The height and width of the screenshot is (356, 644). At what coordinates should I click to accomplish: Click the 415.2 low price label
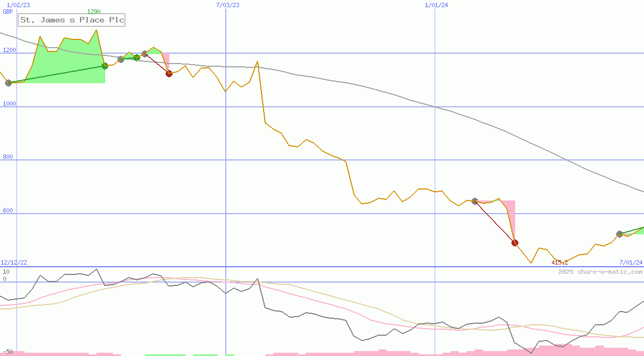(560, 262)
